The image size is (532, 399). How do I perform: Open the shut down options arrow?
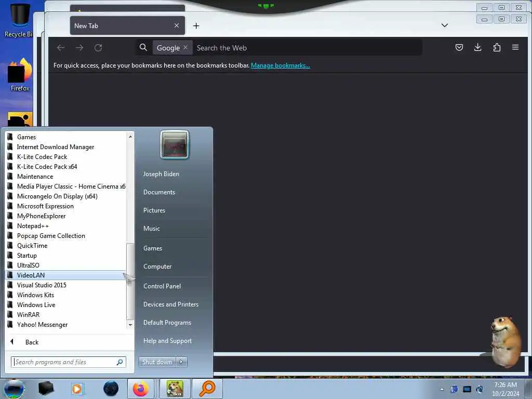[181, 362]
